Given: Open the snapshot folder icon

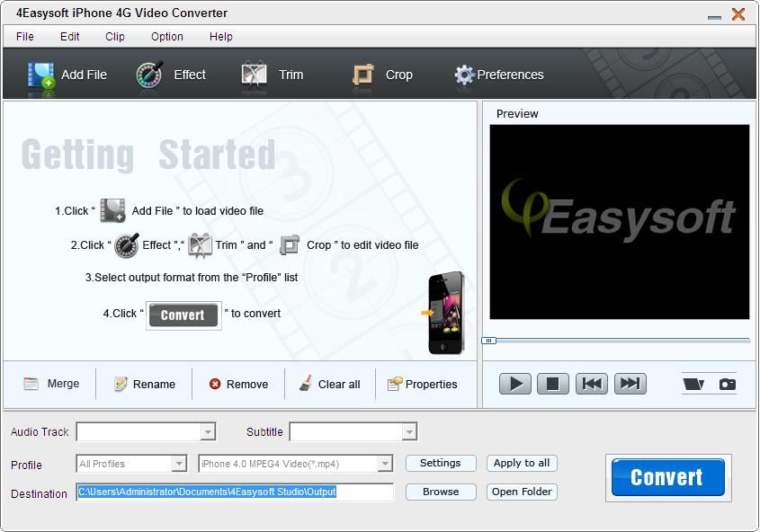Looking at the screenshot, I should [693, 385].
